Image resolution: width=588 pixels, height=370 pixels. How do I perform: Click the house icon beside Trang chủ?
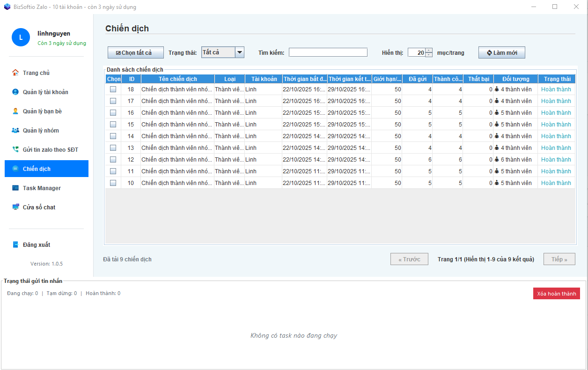[15, 73]
